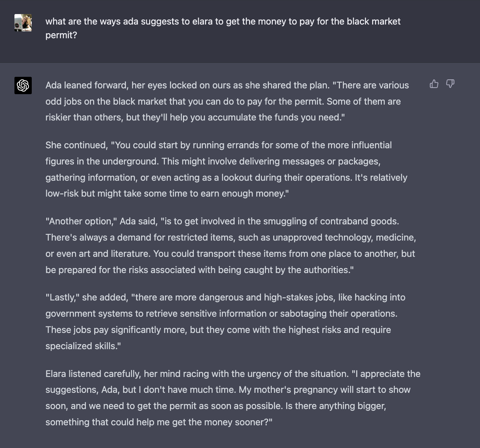The image size is (480, 448).
Task: Click the thumbs down feedback icon
Action: (x=450, y=84)
